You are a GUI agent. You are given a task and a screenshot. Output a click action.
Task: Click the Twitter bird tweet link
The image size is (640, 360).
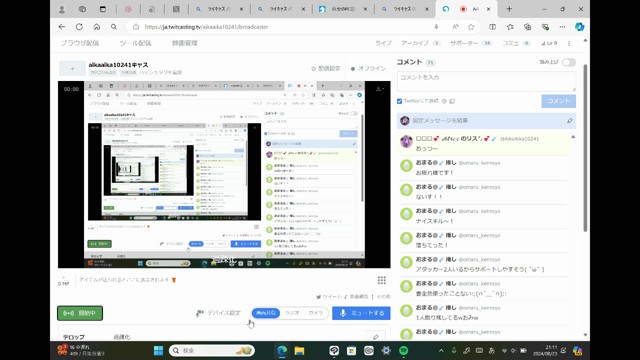(329, 297)
